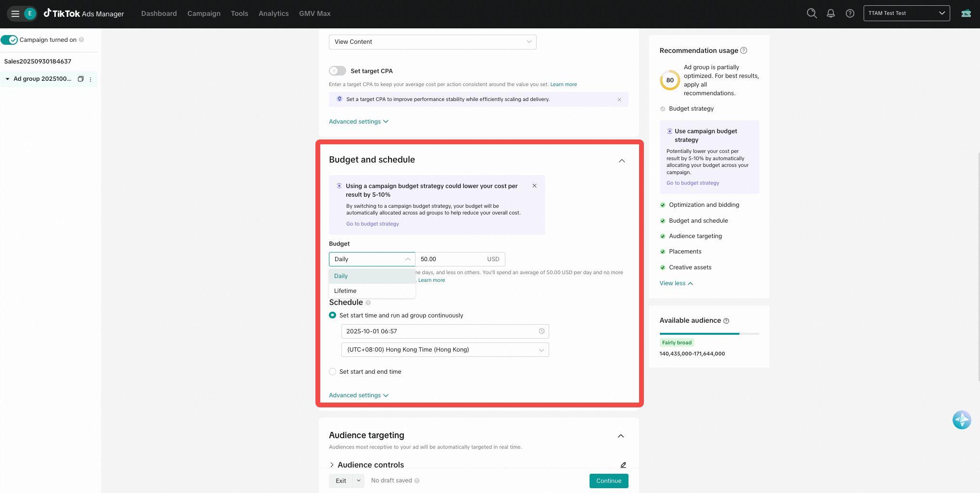Click the business center briefcase icon
The width and height of the screenshot is (980, 493).
[x=966, y=13]
